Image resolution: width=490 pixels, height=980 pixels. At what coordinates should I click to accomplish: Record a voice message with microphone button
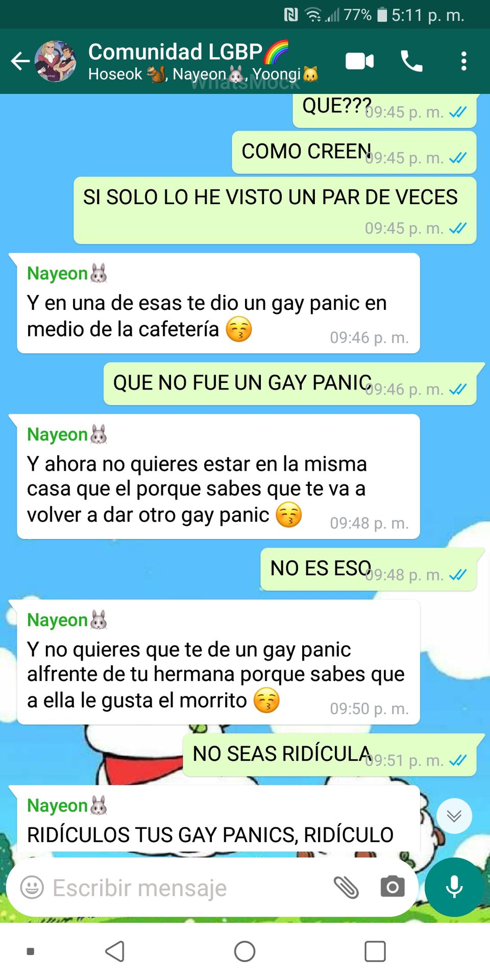coord(454,887)
